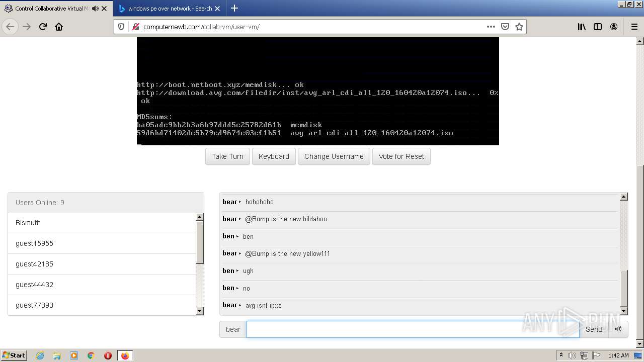Screen dimensions: 644x362
Task: Open system volume control in tray
Action: (x=572, y=355)
